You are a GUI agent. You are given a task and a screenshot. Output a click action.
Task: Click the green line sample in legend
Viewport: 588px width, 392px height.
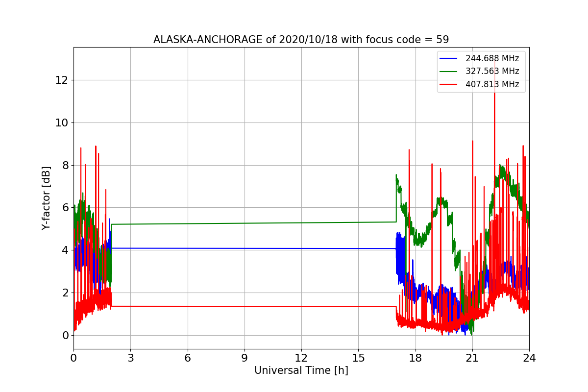449,72
